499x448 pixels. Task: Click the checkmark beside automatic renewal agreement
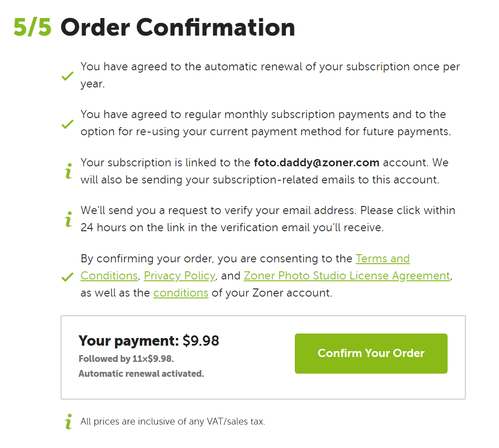point(68,77)
